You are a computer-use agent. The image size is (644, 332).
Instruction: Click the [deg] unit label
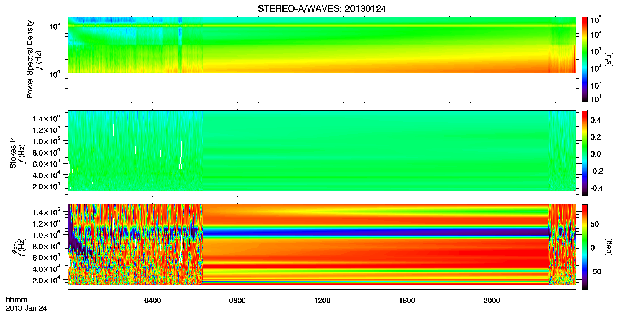[609, 247]
